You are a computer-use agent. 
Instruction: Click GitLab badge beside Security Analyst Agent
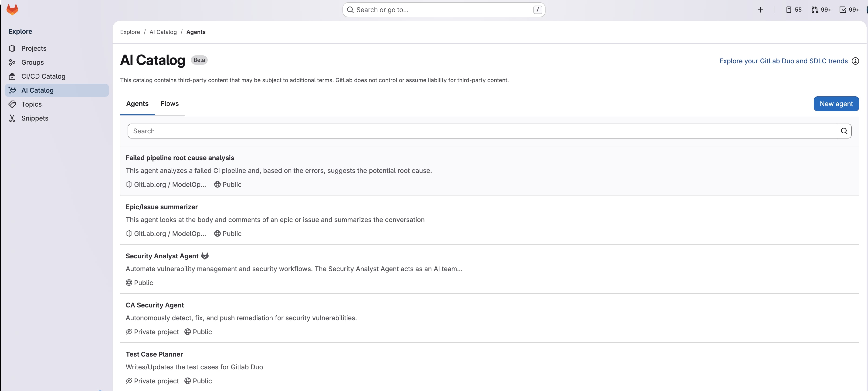[x=205, y=256]
